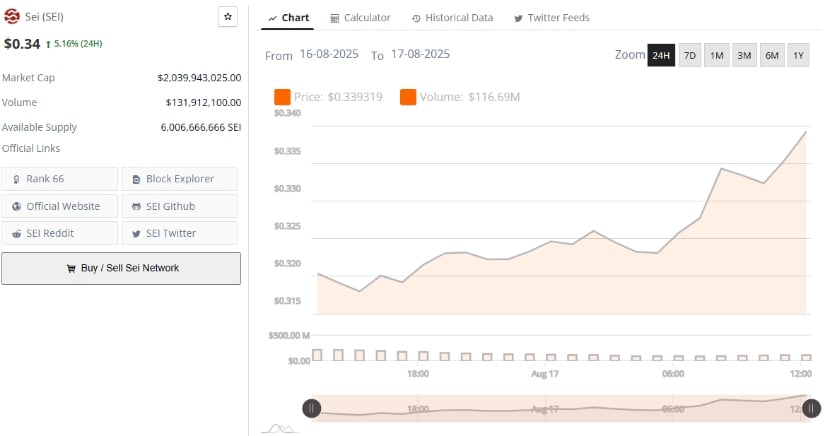Click the left range navigator handle

[x=311, y=408]
